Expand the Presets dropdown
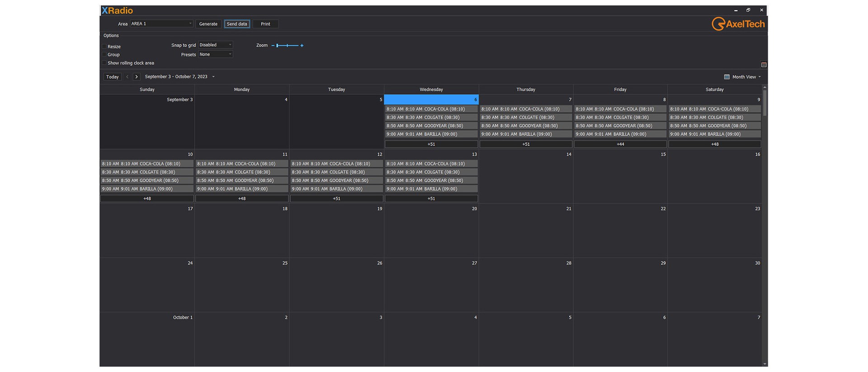 216,54
